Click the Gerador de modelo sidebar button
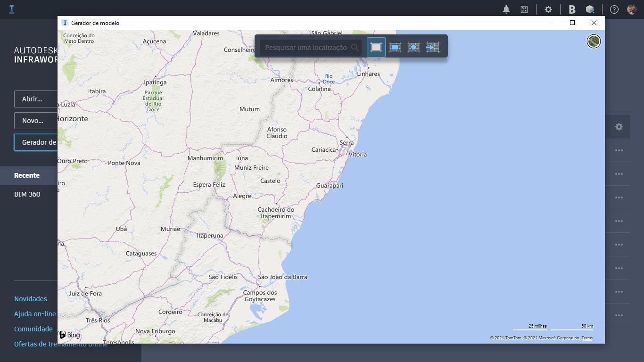Screen dimensions: 644x362 click(36, 142)
